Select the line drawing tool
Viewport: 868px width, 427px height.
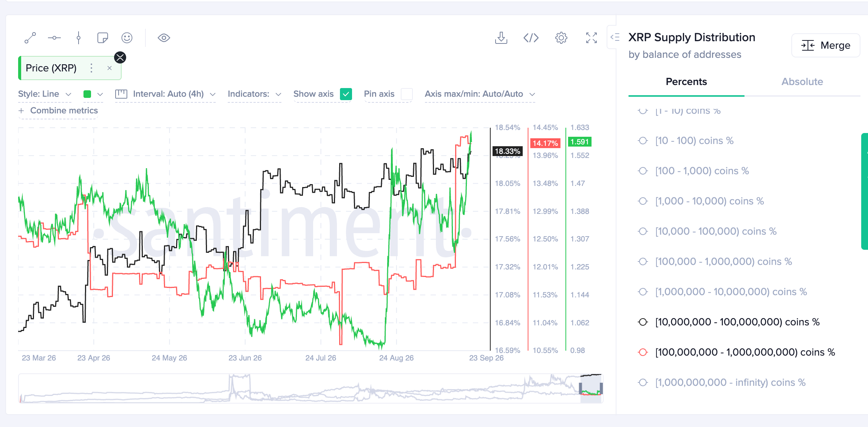[x=30, y=38]
